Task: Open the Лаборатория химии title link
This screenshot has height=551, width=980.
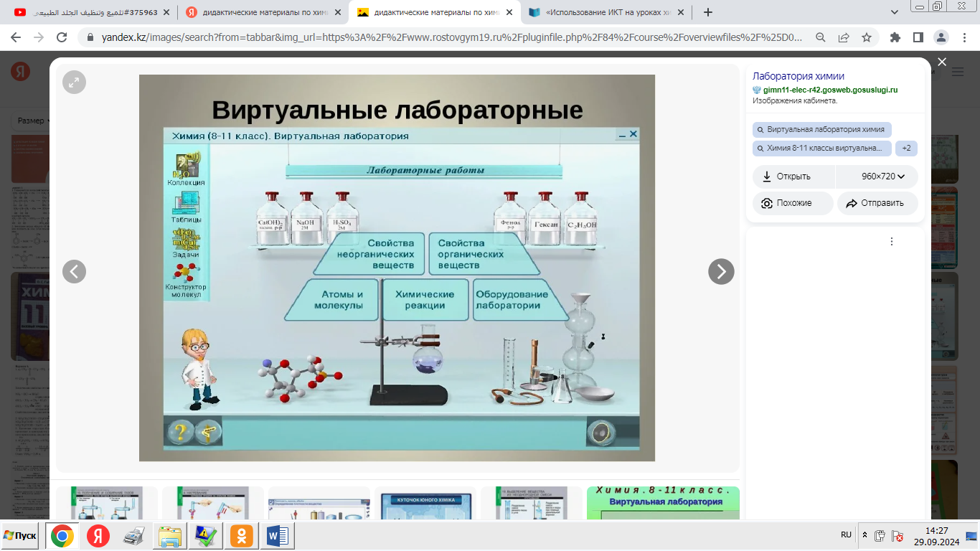Action: pyautogui.click(x=798, y=76)
